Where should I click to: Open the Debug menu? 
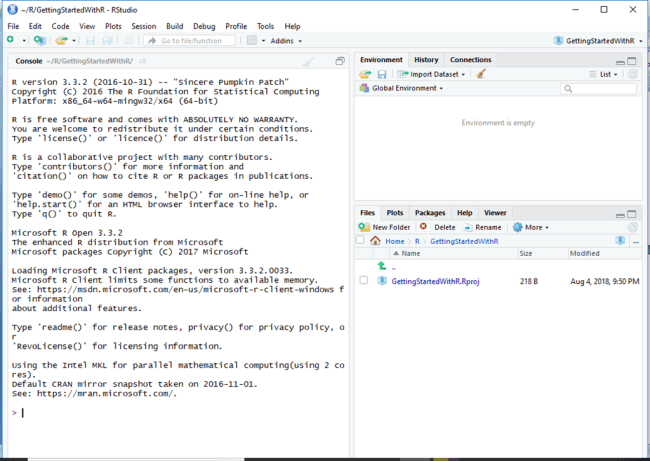(204, 26)
